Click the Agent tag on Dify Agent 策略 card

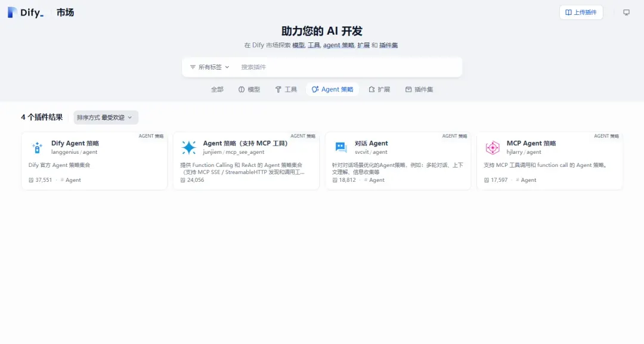pyautogui.click(x=70, y=180)
